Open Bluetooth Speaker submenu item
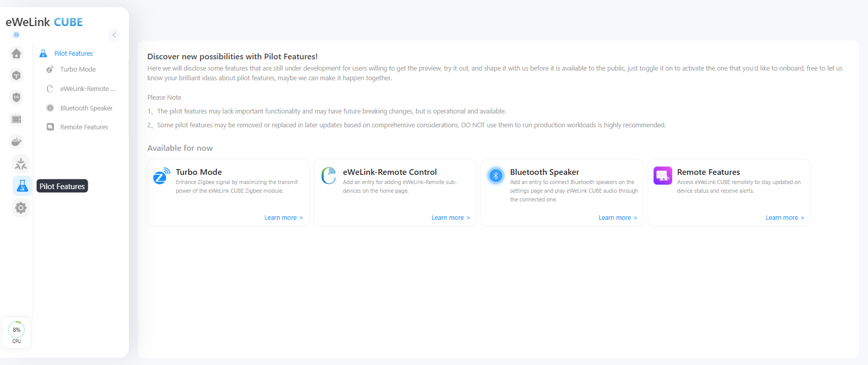 click(86, 108)
